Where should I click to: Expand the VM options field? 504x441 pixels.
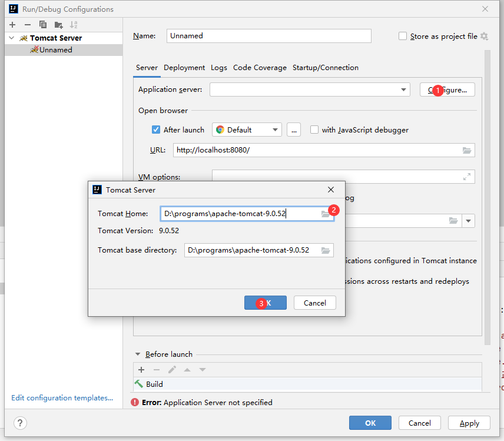[467, 177]
